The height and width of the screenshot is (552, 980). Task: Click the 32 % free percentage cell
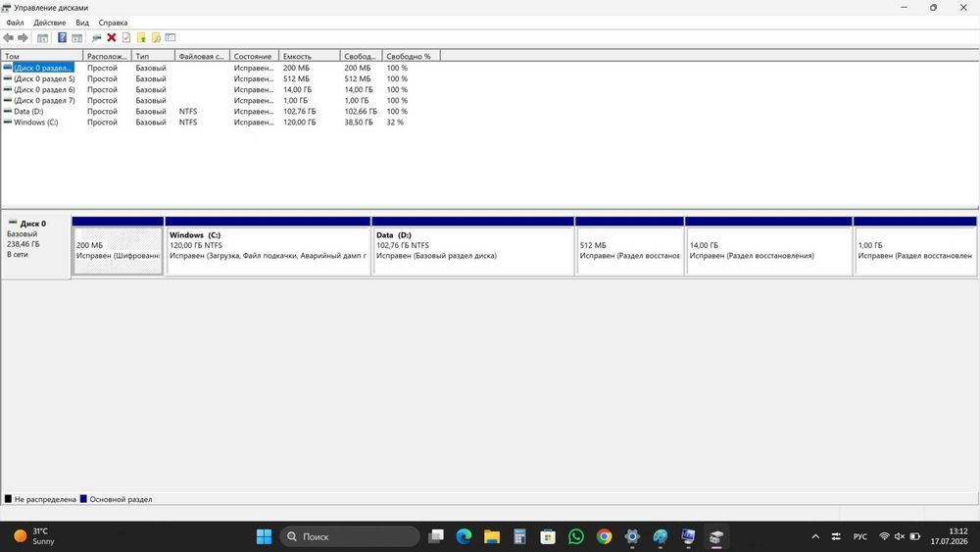[x=395, y=122]
